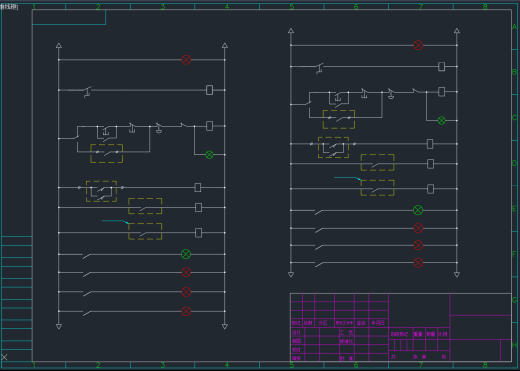The height and width of the screenshot is (371, 520).
Task: Click the normally-closed pushbutton on right circuit's second rung
Action: 320,68
